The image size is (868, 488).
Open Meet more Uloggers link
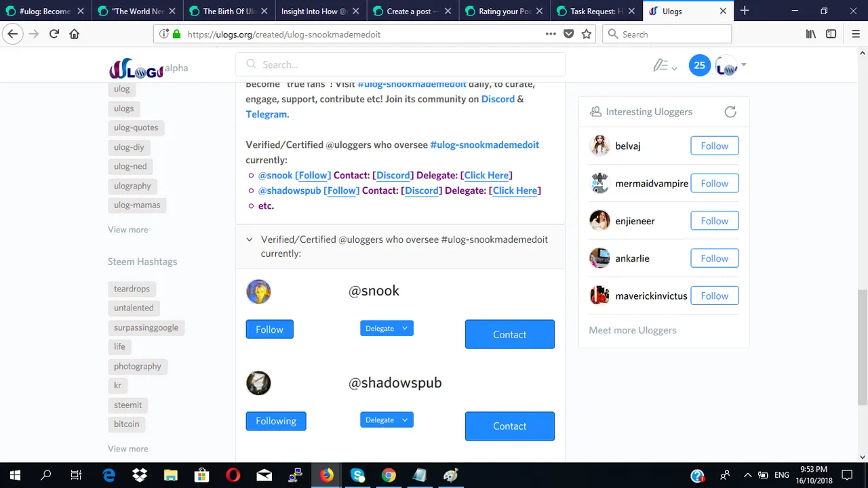point(633,330)
